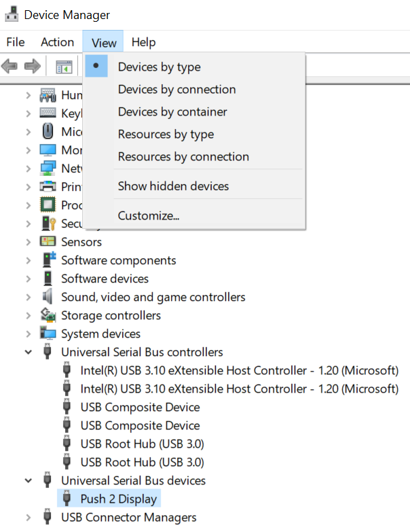The image size is (410, 532).
Task: Click the Back arrow toolbar icon
Action: (x=10, y=67)
